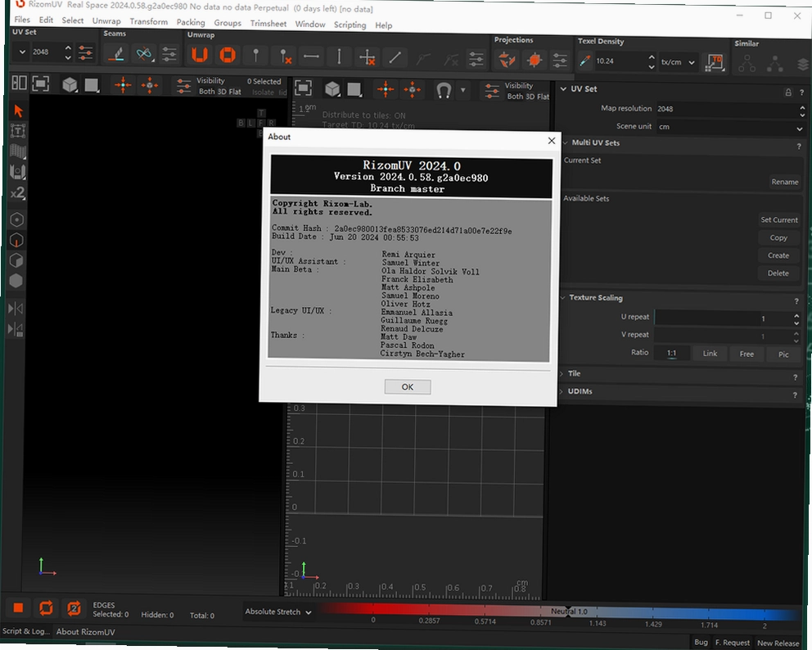812x650 pixels.
Task: Click the orange Unfold U icon
Action: tap(200, 55)
